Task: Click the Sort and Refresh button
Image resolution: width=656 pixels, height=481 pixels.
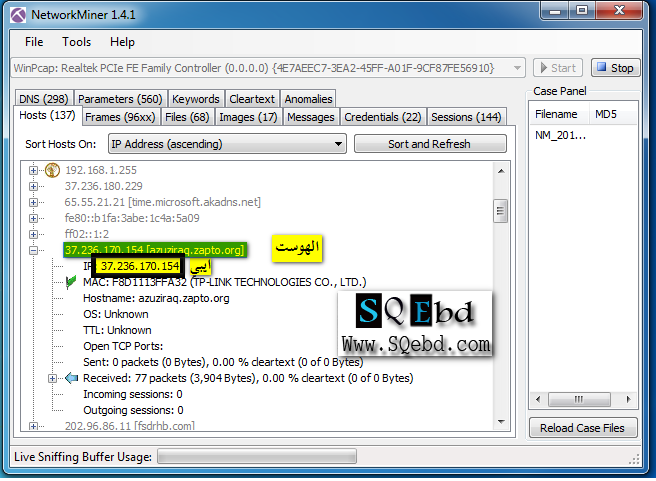Action: pos(429,144)
